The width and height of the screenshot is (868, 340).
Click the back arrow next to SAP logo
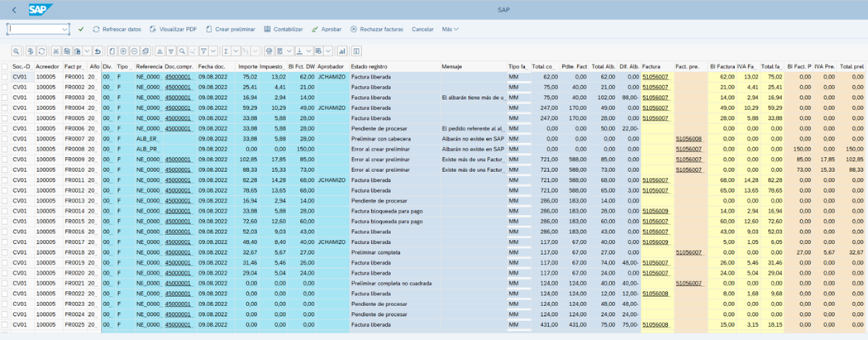pos(14,10)
